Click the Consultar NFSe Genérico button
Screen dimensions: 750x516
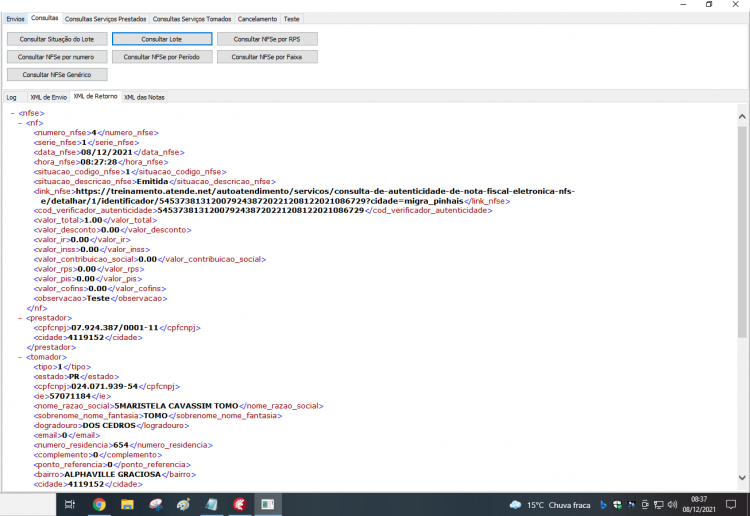click(x=57, y=75)
